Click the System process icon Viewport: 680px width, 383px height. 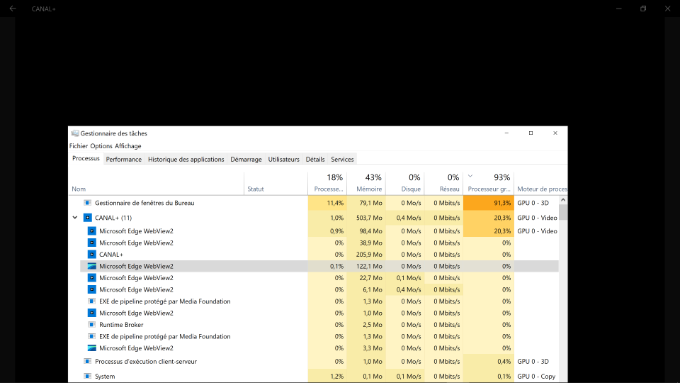coord(87,376)
